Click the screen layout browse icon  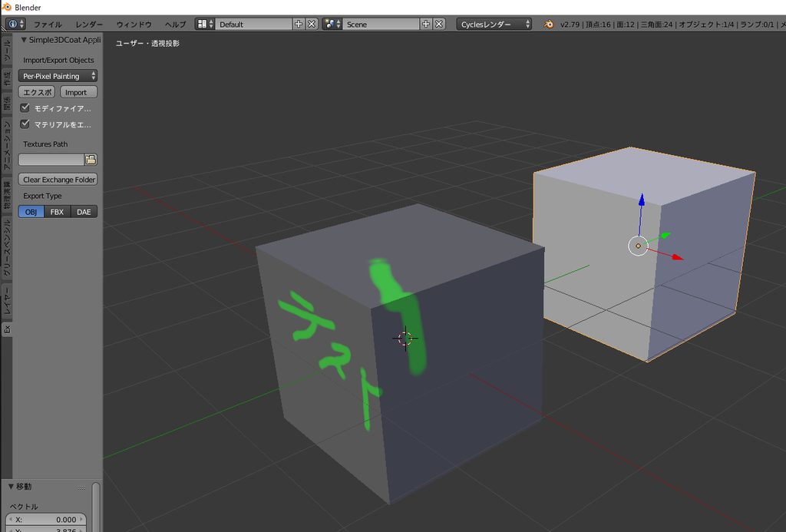204,24
